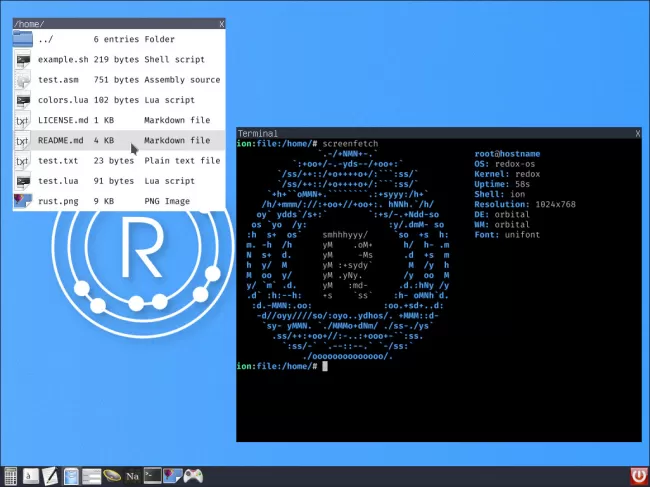This screenshot has height=487, width=650.
Task: Click the README.md txt icon
Action: point(23,141)
